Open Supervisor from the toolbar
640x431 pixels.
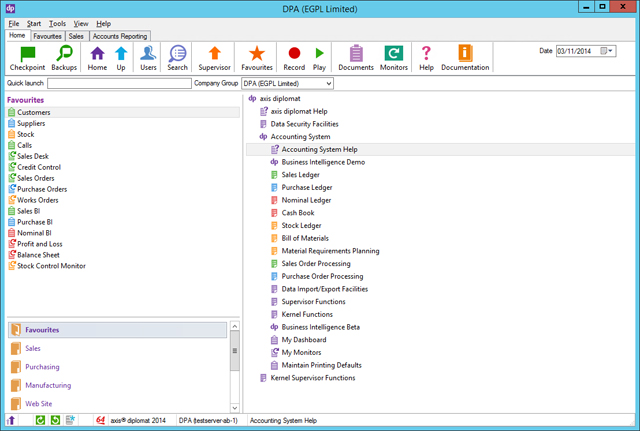[214, 58]
